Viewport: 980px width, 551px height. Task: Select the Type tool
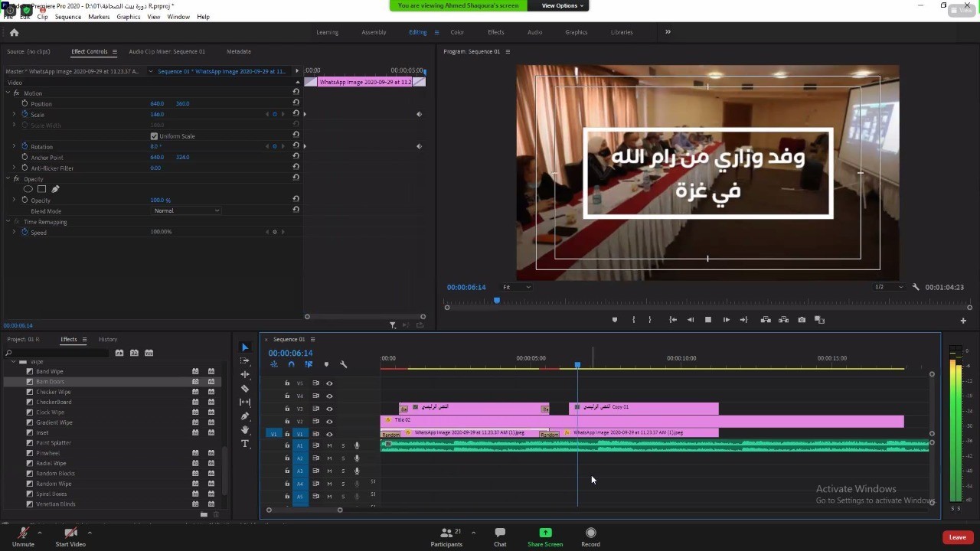coord(245,444)
